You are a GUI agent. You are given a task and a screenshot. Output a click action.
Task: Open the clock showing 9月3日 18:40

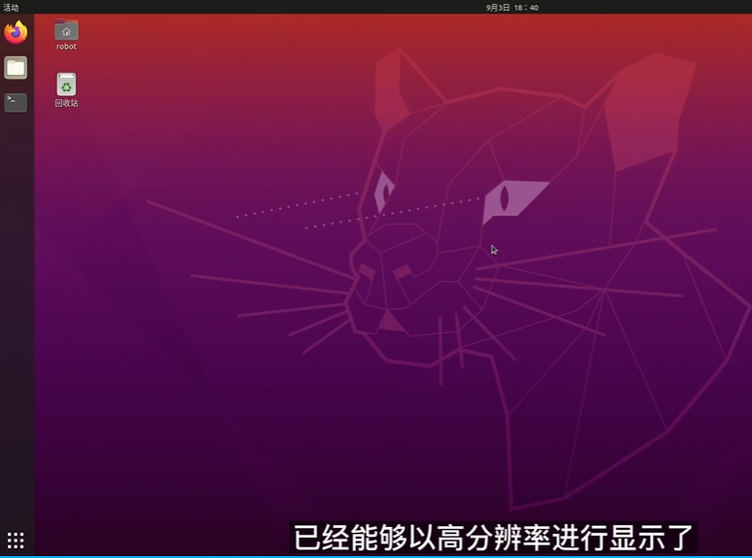point(512,8)
